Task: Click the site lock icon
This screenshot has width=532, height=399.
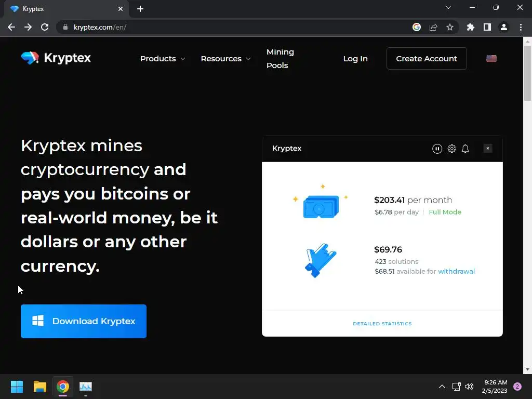Action: [x=65, y=27]
